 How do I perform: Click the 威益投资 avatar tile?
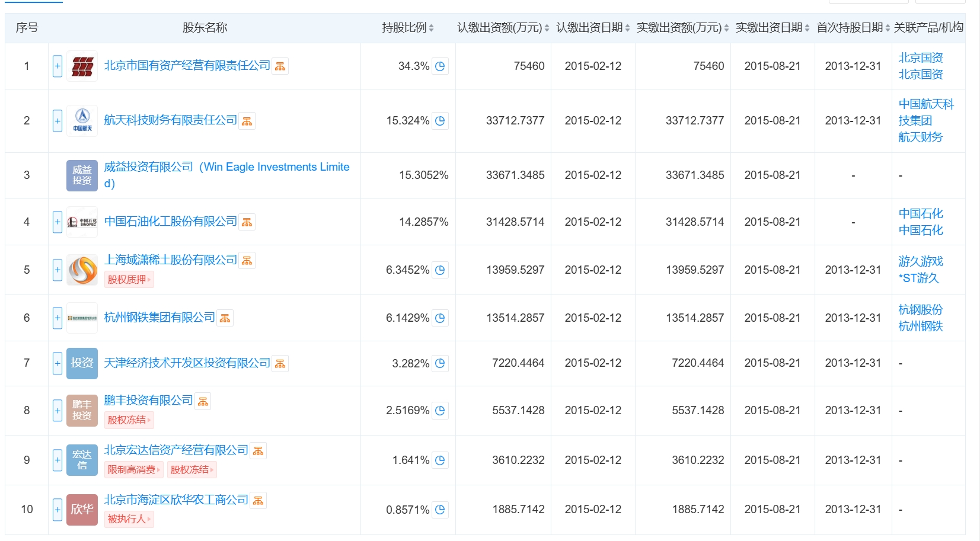82,175
